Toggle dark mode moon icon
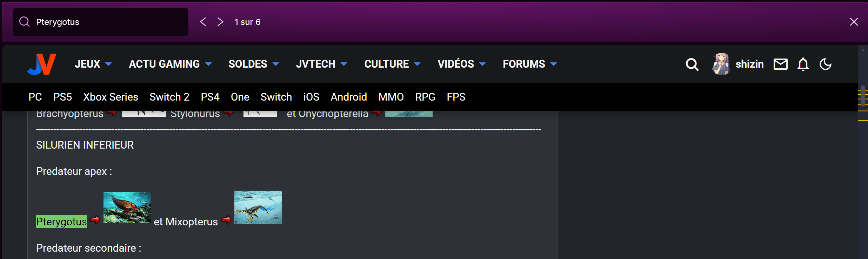The height and width of the screenshot is (259, 868). 825,64
